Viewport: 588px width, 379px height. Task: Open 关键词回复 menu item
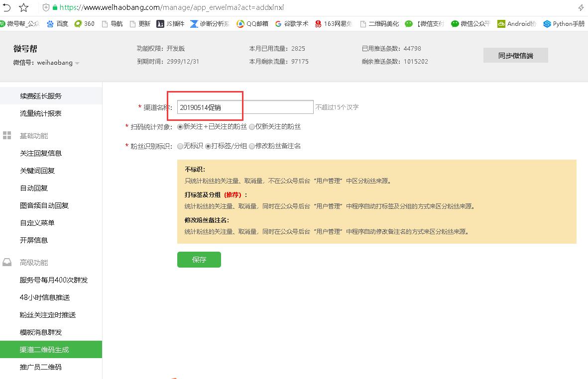[51, 171]
